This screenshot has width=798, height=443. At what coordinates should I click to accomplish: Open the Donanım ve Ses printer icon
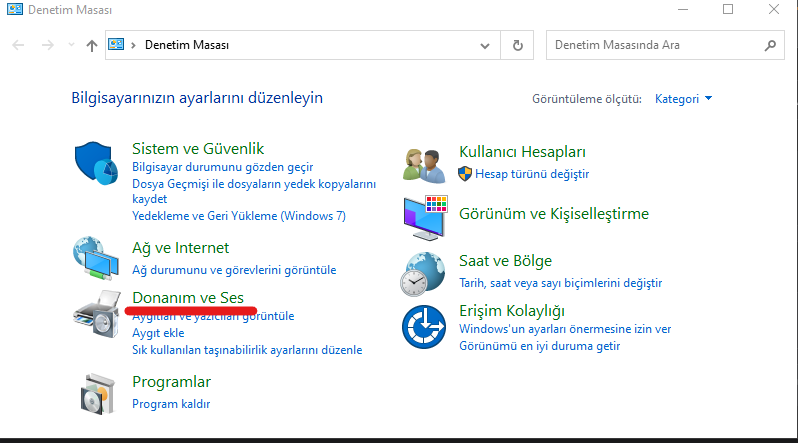point(97,314)
